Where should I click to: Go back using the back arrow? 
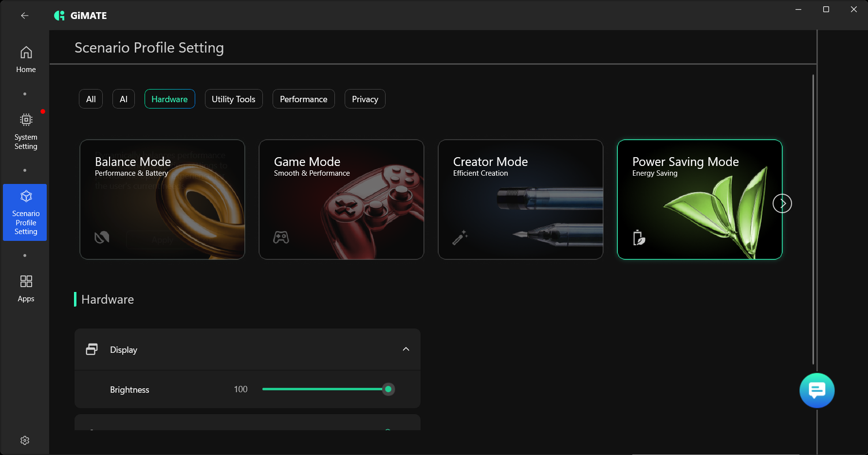[x=25, y=16]
